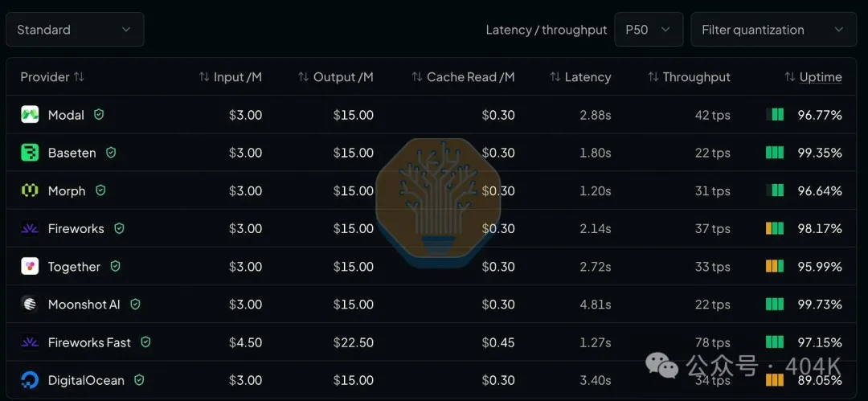Viewport: 868px width, 401px height.
Task: Click the Moonshot AI logo icon
Action: pyautogui.click(x=30, y=304)
